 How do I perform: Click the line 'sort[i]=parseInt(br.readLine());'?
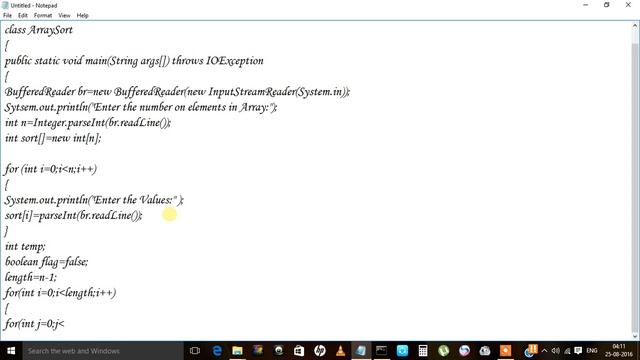tap(73, 216)
